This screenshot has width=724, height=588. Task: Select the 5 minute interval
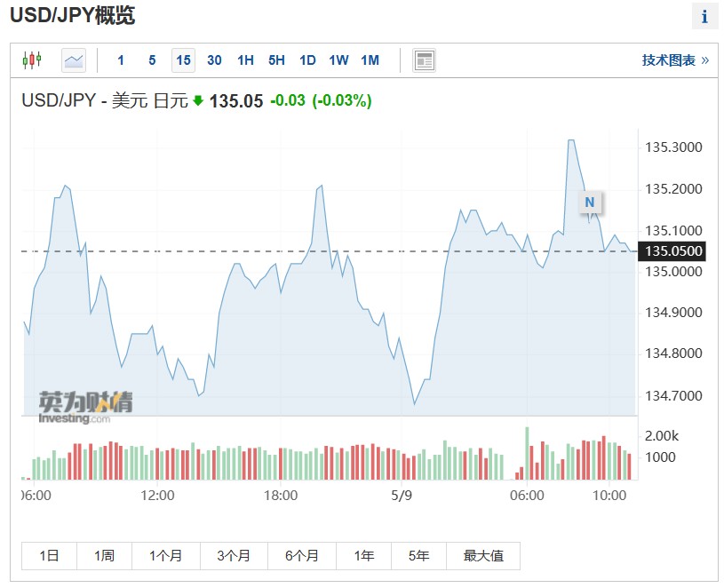[152, 60]
